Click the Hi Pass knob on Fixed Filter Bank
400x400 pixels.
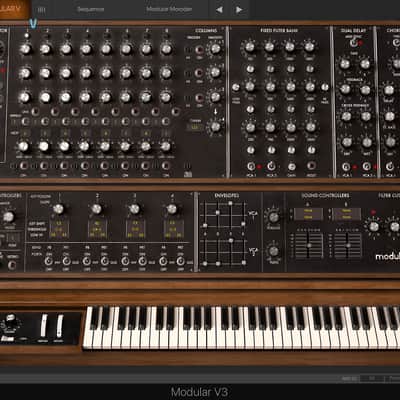325,88
